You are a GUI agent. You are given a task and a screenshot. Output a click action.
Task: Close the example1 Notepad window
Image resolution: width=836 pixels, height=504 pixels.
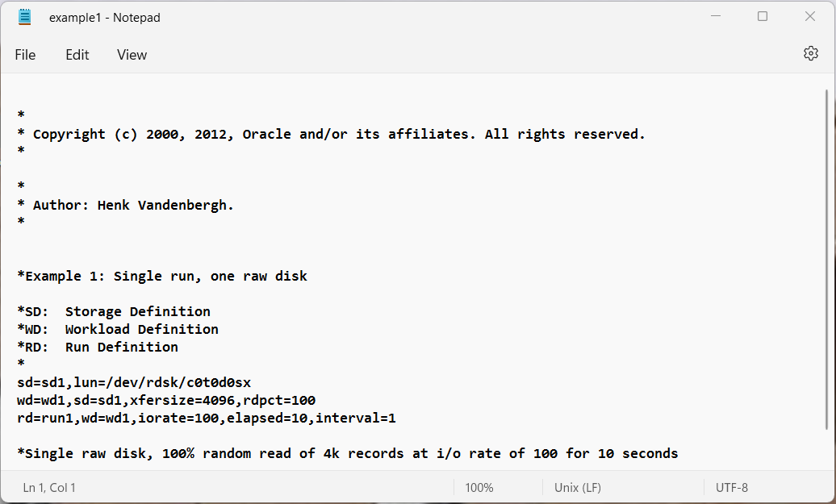click(810, 16)
